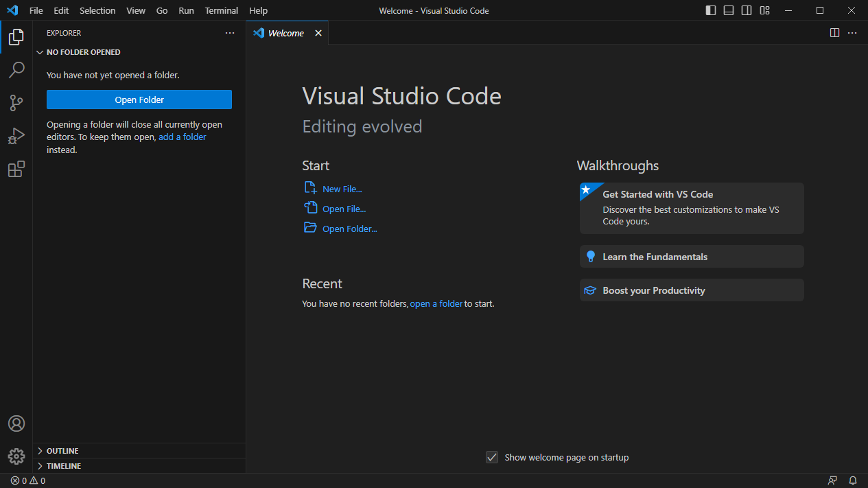This screenshot has width=868, height=488.
Task: Open the Extensions view icon
Action: tap(16, 169)
